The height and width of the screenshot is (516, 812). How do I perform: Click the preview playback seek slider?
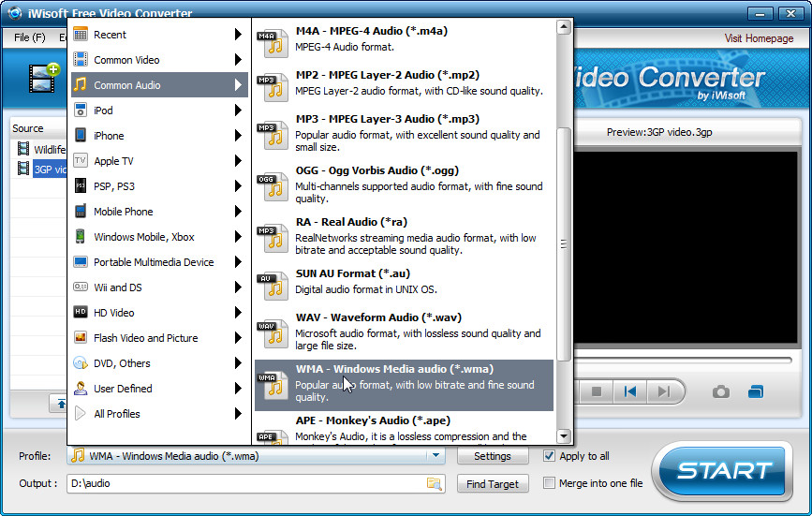pyautogui.click(x=683, y=360)
